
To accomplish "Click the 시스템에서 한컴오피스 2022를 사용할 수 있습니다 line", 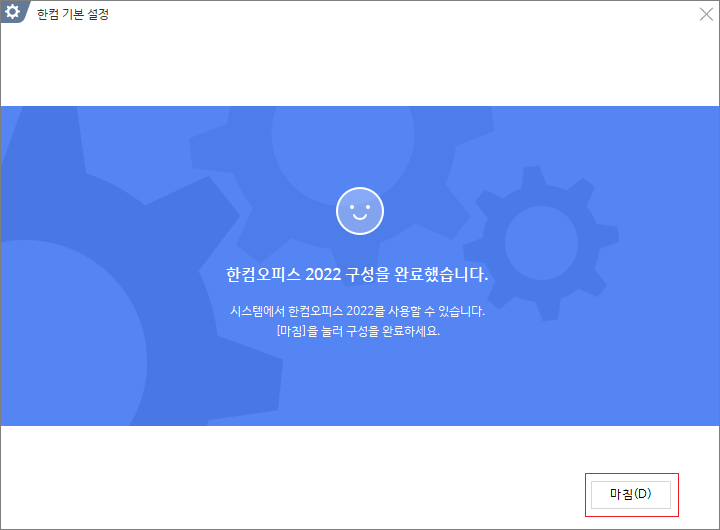I will (357, 311).
